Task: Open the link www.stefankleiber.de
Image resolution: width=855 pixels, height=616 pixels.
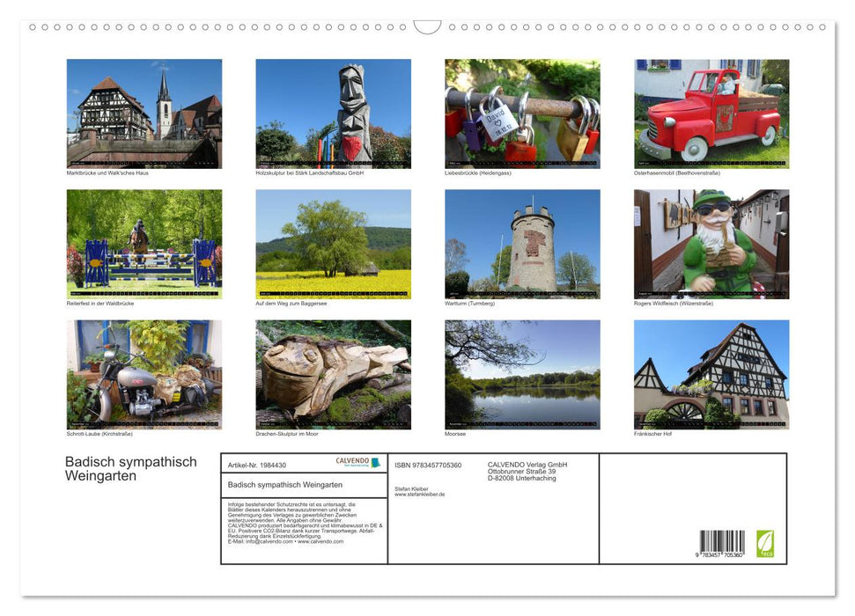Action: (419, 495)
